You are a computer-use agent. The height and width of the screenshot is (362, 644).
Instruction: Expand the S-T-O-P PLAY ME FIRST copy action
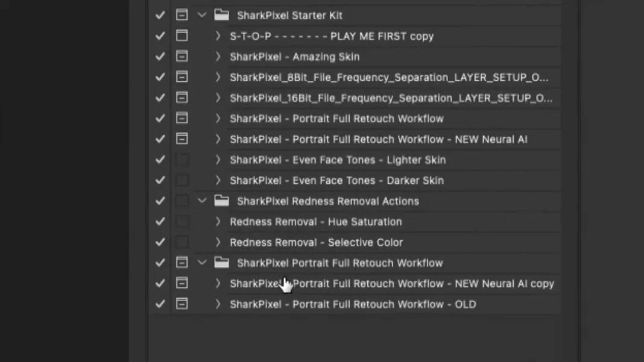[218, 36]
